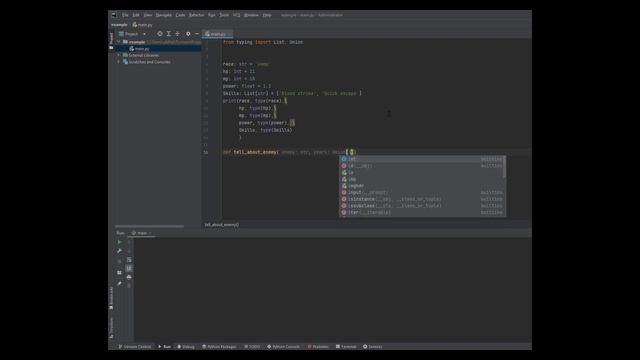The width and height of the screenshot is (640, 360).
Task: Expand Scratches and Consoles node
Action: (x=119, y=62)
